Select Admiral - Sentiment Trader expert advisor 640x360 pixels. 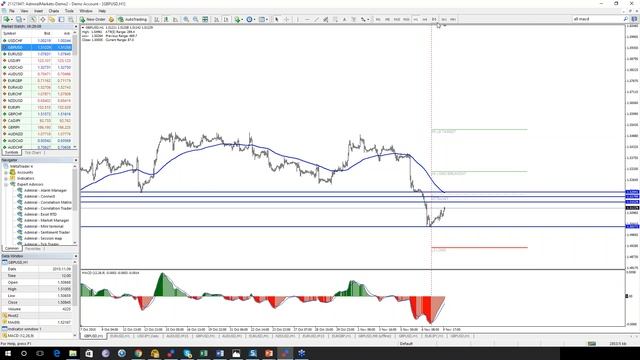47,232
